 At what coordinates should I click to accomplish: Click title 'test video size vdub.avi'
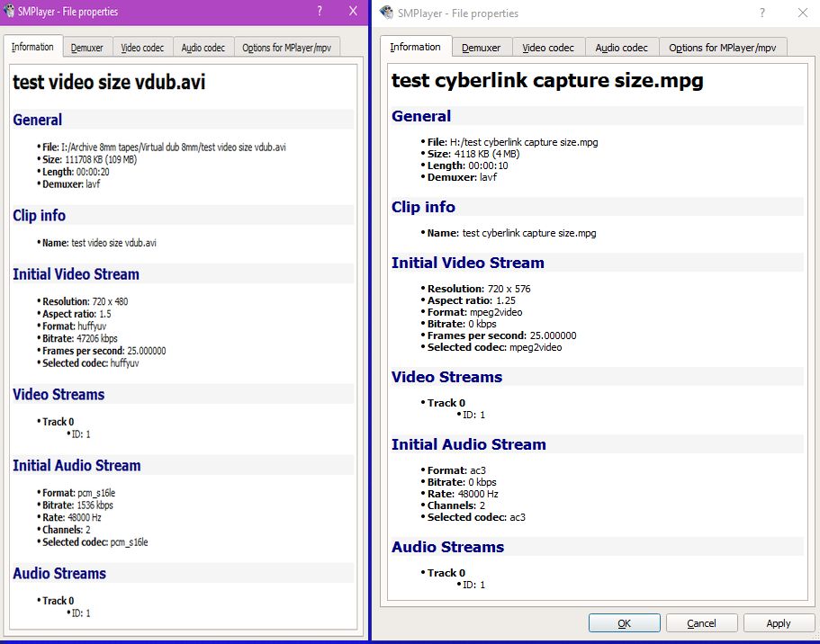(109, 82)
